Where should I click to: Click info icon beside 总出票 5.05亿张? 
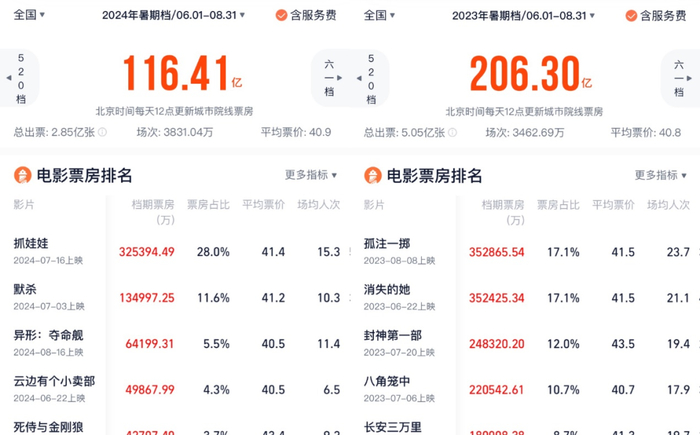(x=452, y=133)
